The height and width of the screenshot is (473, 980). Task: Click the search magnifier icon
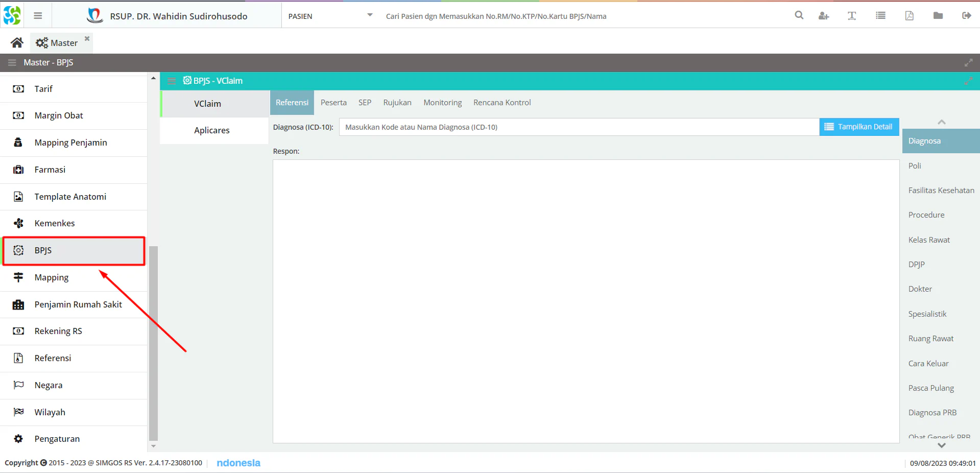799,15
